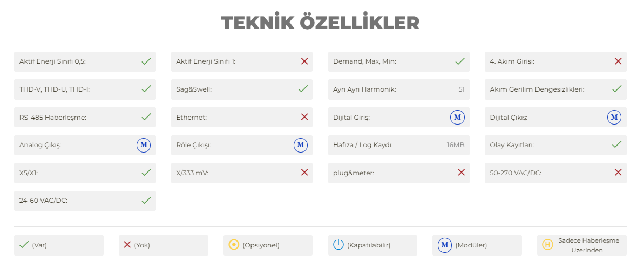Click the Modüler M icon in the legend
The height and width of the screenshot is (262, 644).
[x=445, y=245]
